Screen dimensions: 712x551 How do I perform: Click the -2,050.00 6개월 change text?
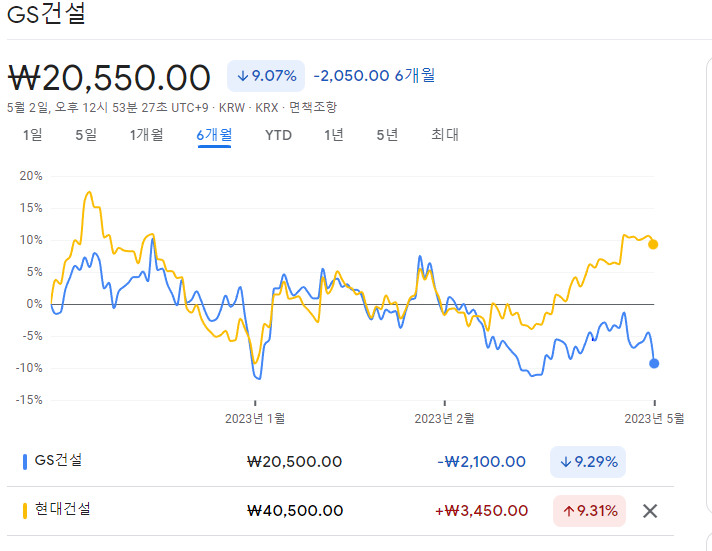(x=374, y=76)
